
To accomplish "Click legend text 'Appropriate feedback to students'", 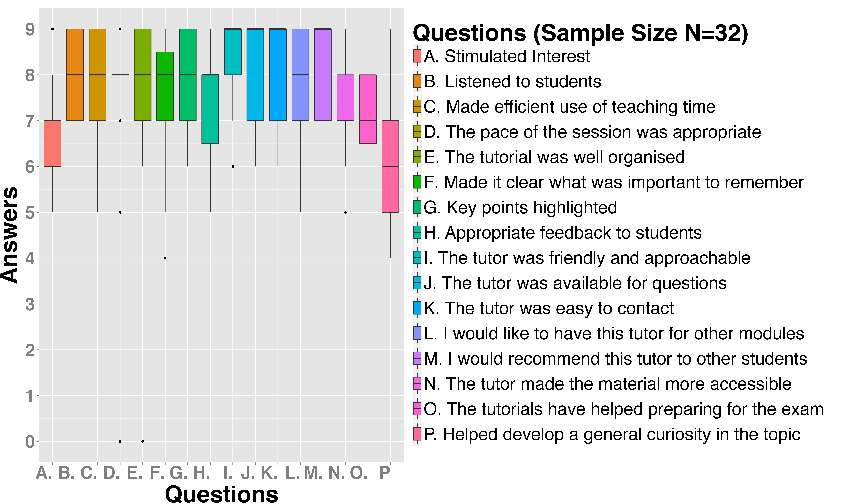I will pos(563,233).
